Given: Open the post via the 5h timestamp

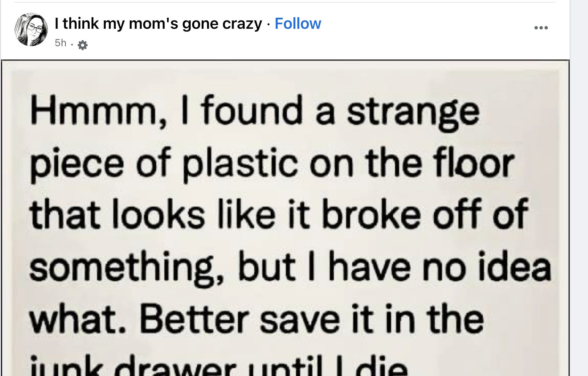Looking at the screenshot, I should (x=61, y=43).
